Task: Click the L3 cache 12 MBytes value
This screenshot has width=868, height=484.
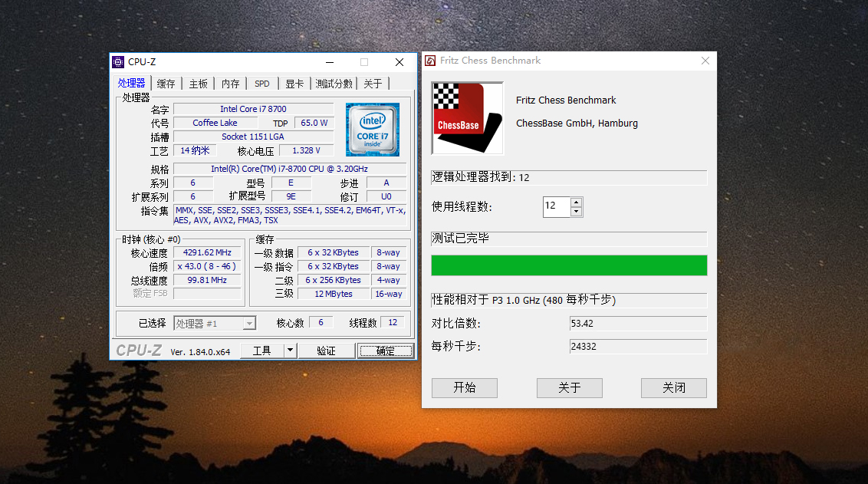Action: tap(334, 294)
